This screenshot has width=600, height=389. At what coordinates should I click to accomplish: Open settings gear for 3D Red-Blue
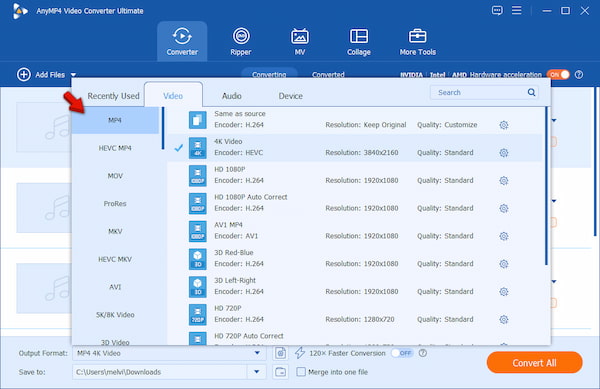click(504, 264)
